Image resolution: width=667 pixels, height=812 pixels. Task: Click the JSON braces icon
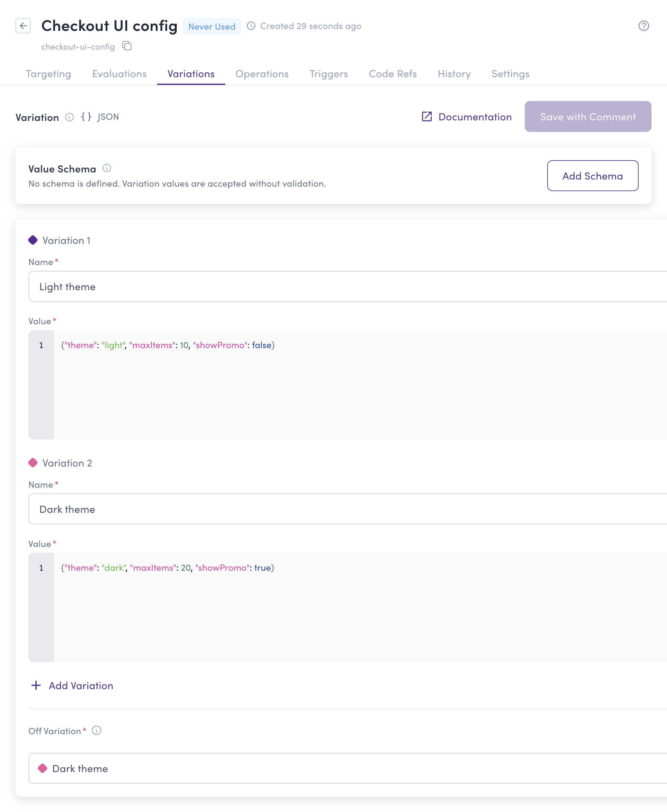point(87,117)
